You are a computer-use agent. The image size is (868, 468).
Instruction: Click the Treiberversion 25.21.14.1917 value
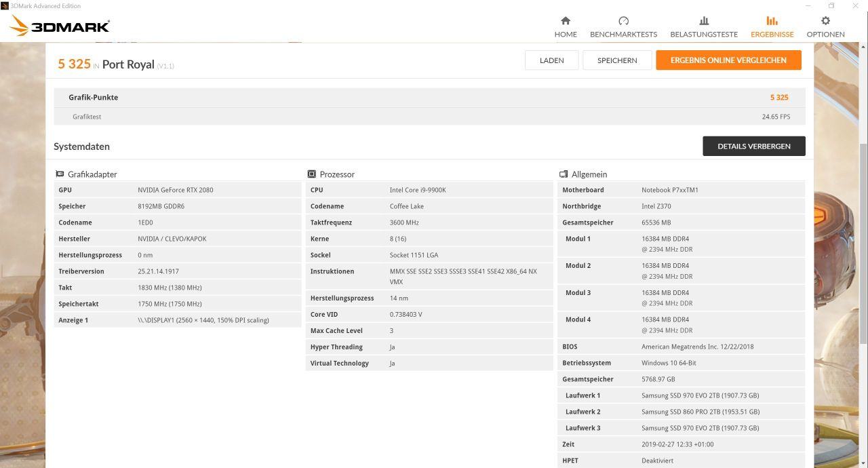click(x=158, y=271)
